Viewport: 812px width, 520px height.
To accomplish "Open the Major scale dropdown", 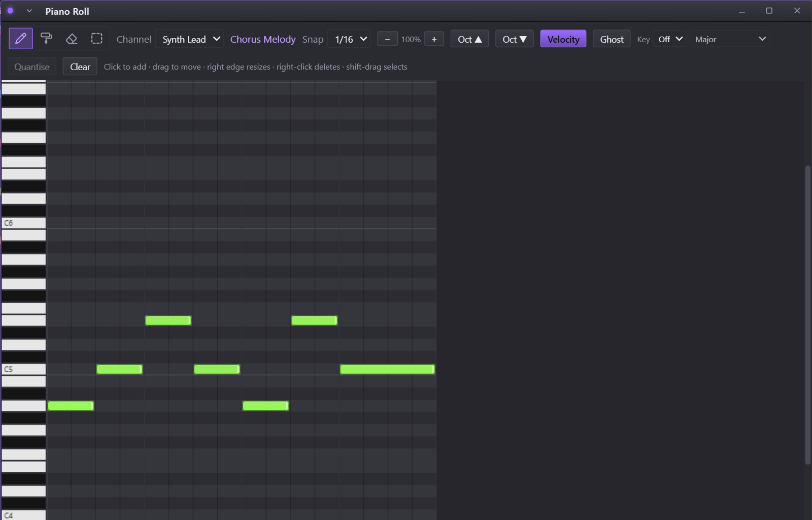I will click(x=729, y=39).
